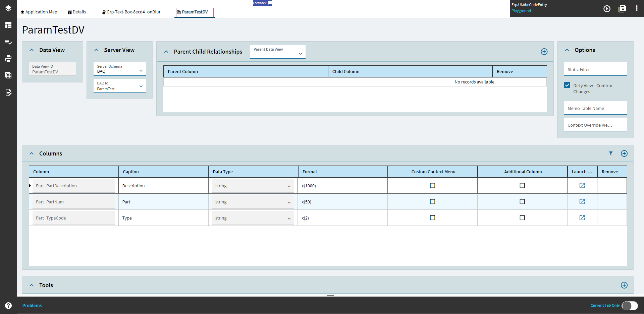Screen dimensions: 644x314
Task: Open the overflow menu at top right
Action: [637, 9]
